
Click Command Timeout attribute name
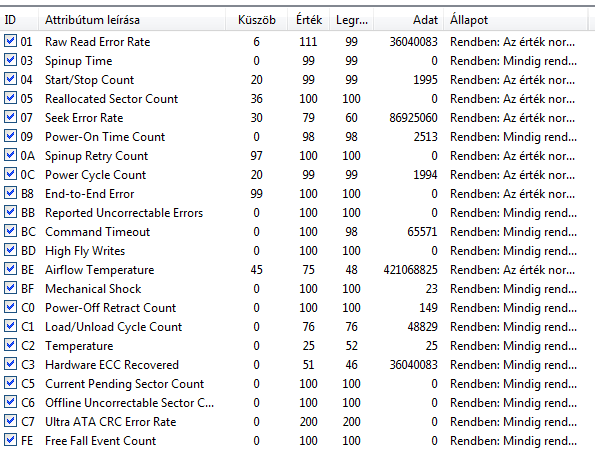pos(98,231)
